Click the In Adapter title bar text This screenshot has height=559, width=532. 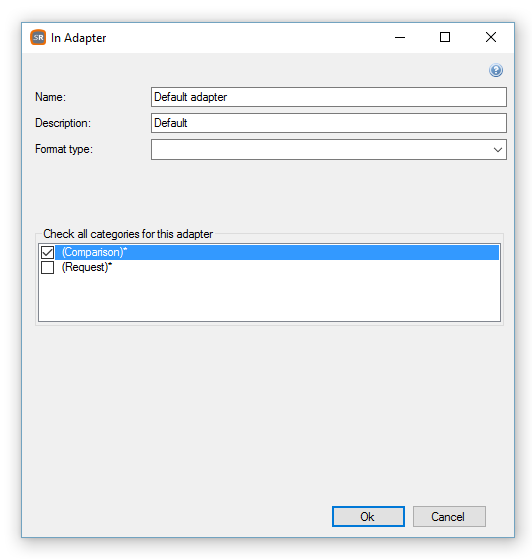click(x=78, y=38)
